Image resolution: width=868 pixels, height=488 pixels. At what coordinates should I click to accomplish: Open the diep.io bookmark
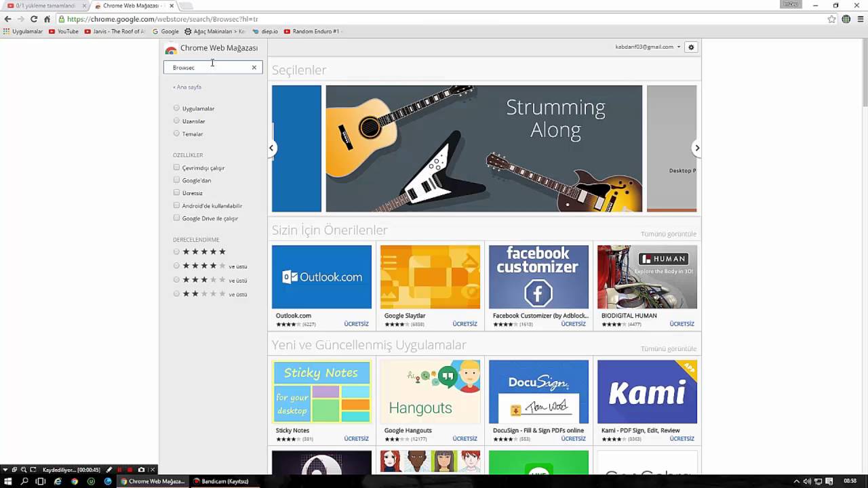(x=265, y=31)
